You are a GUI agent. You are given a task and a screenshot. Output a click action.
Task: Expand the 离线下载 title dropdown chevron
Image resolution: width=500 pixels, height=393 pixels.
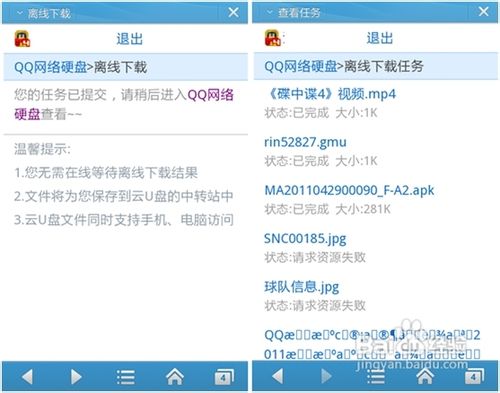click(x=20, y=13)
